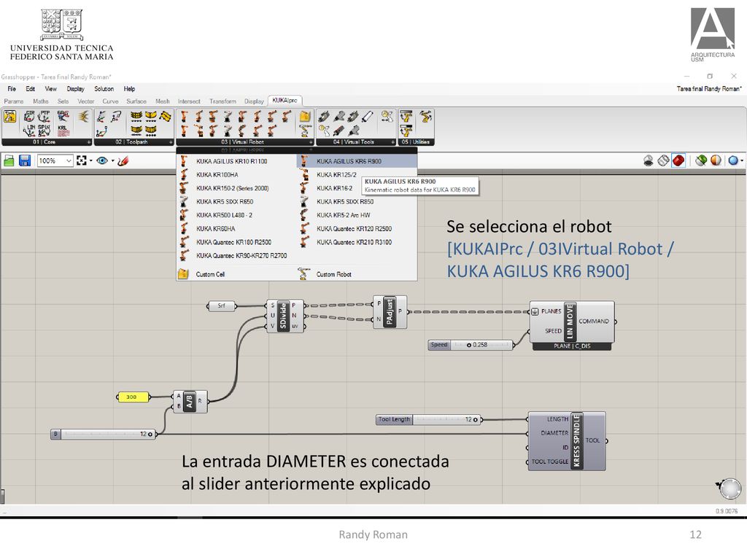Click the Tool Length slider
The width and height of the screenshot is (747, 560).
point(429,419)
